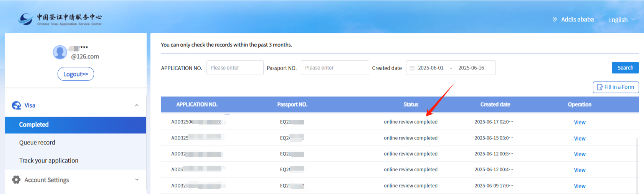The image size is (644, 194).
Task: Focus the APPLICATION NO. input field
Action: 234,68
